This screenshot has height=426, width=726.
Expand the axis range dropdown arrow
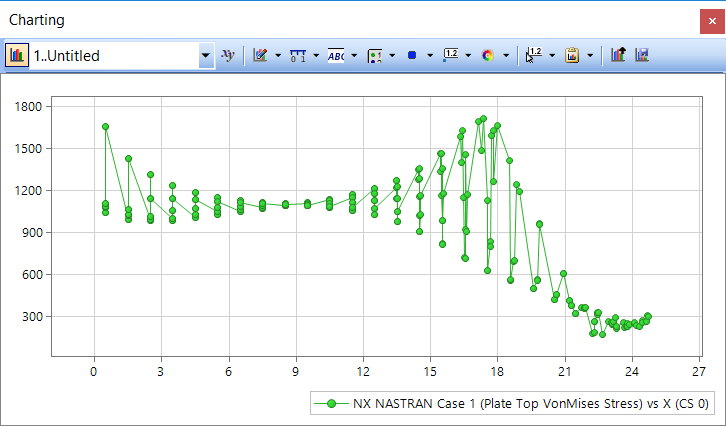click(316, 56)
